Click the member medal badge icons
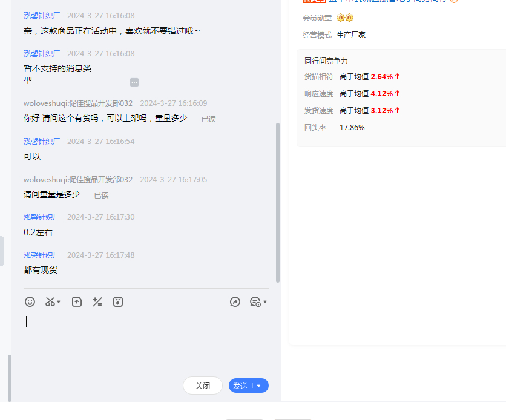The height and width of the screenshot is (420, 506). pos(345,18)
